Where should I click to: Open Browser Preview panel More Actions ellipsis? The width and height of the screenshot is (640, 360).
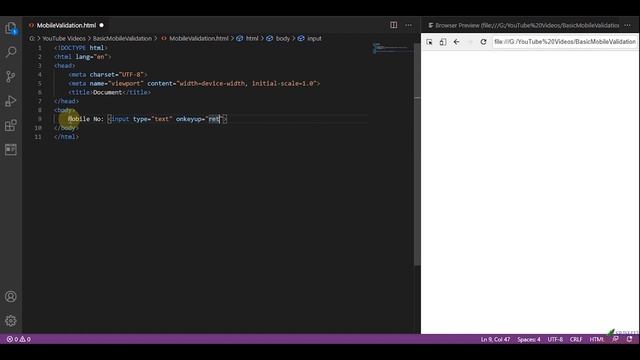(x=627, y=25)
